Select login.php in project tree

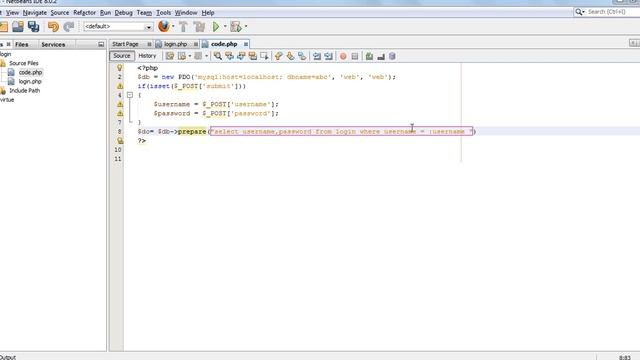(30, 82)
